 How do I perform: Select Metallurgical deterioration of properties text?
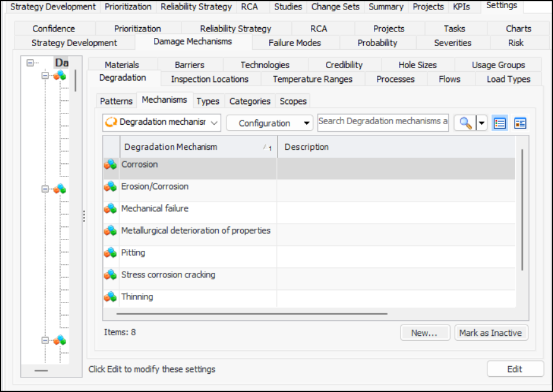(195, 231)
